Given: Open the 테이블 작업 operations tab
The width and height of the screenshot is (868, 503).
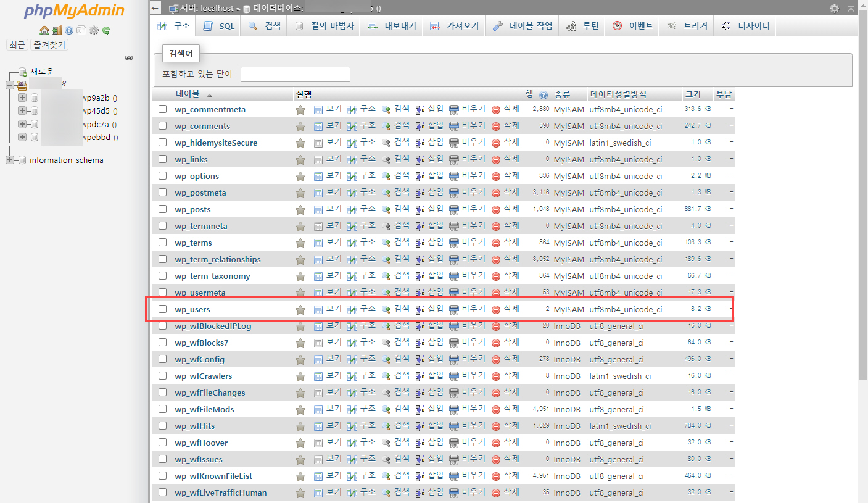Looking at the screenshot, I should tap(523, 26).
